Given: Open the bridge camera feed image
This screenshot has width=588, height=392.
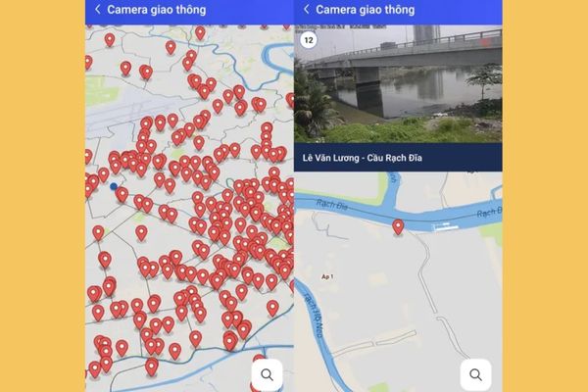Looking at the screenshot, I should pyautogui.click(x=398, y=83).
